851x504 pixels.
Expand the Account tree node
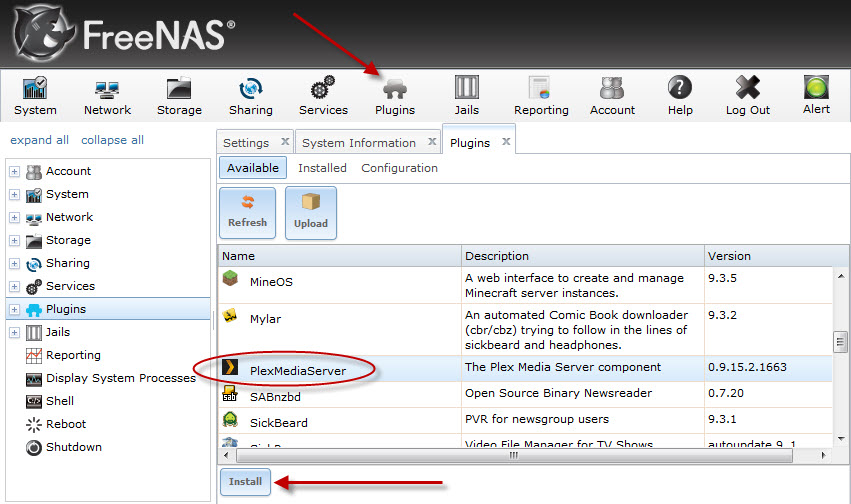(x=14, y=171)
